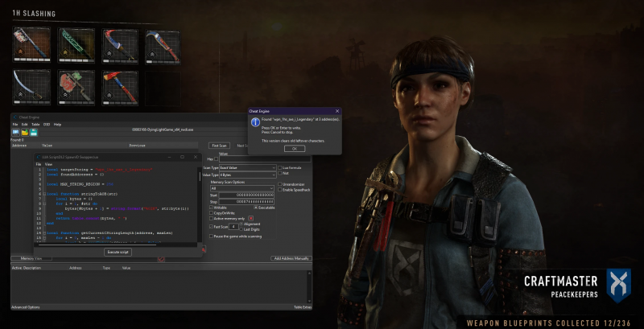Maximize the Lua Script window

point(183,157)
